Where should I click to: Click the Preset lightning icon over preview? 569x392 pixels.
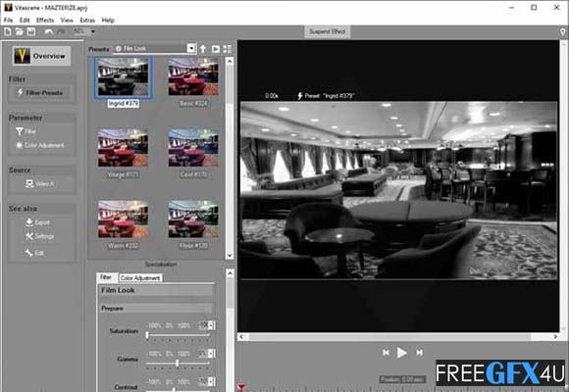[300, 96]
